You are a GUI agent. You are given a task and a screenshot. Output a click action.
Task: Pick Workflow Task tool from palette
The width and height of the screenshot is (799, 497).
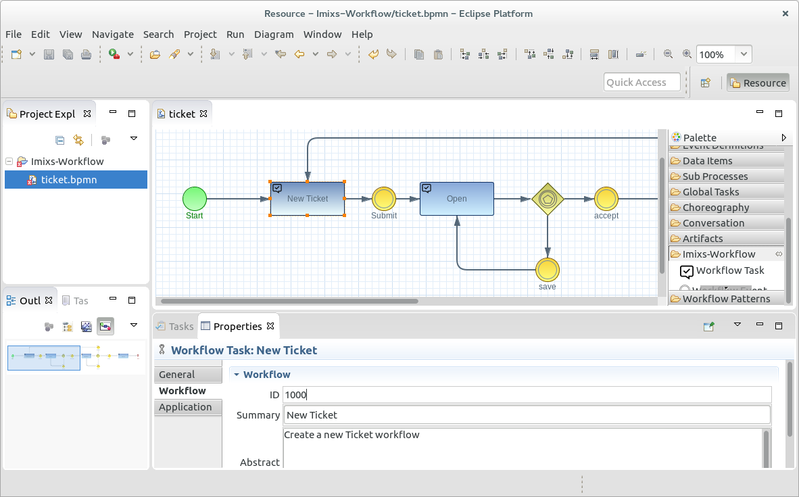[x=723, y=271]
